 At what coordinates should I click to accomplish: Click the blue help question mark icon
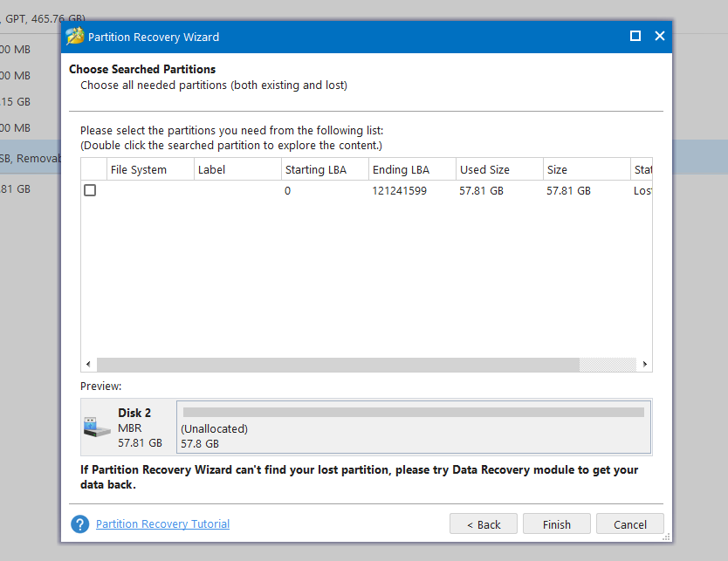80,524
